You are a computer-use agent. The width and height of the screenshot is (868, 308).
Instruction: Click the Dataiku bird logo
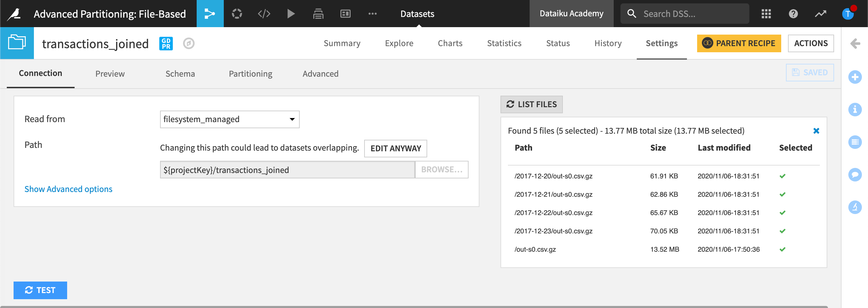[x=13, y=14]
